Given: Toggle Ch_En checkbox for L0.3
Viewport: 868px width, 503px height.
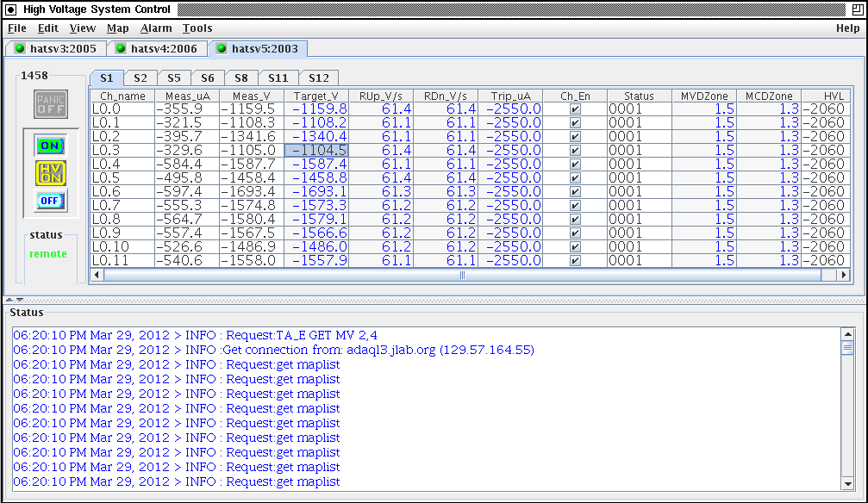Looking at the screenshot, I should [x=575, y=151].
